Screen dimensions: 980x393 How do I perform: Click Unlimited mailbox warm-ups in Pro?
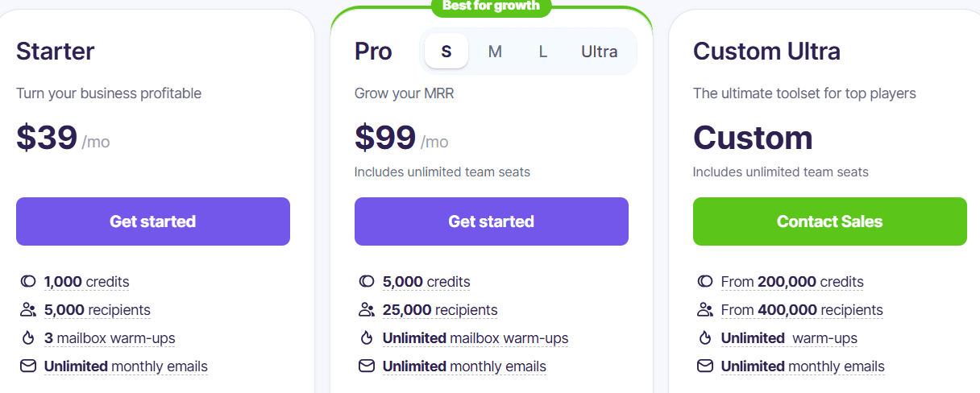[x=475, y=338]
